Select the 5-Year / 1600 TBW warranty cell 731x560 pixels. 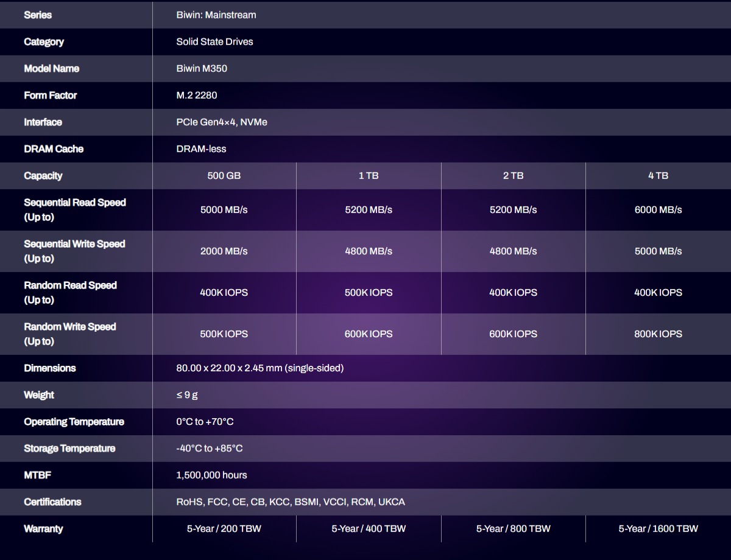coord(658,529)
